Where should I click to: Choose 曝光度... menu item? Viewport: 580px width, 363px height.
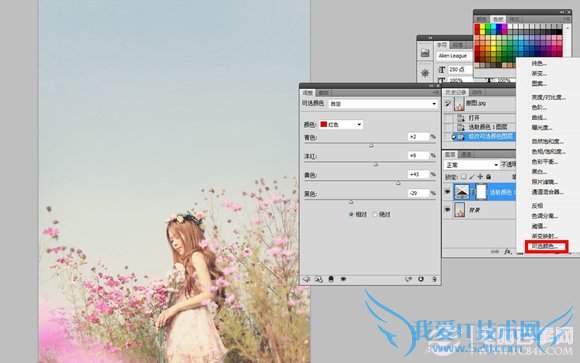click(x=542, y=128)
